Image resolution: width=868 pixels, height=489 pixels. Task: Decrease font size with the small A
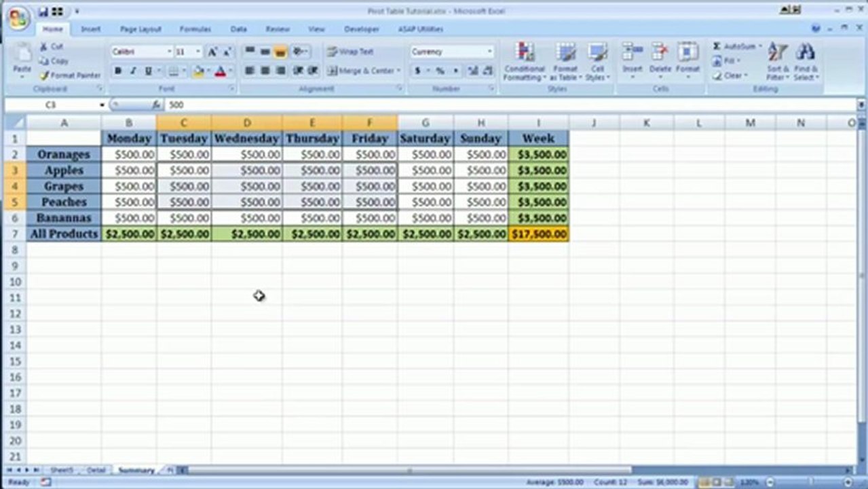pos(227,52)
